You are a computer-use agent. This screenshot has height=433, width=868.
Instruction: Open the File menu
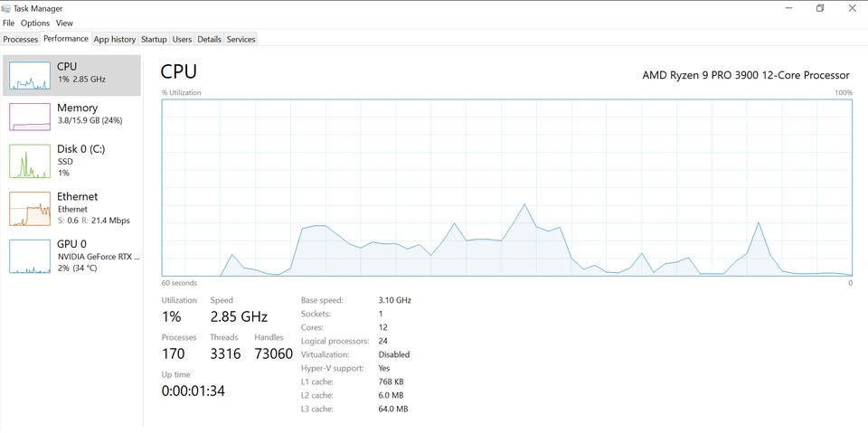[x=8, y=24]
